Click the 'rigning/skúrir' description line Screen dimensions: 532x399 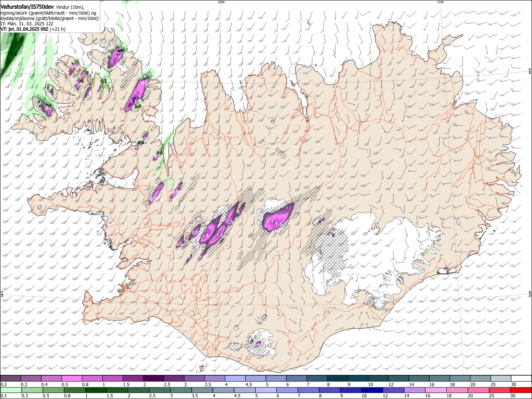tap(49, 13)
